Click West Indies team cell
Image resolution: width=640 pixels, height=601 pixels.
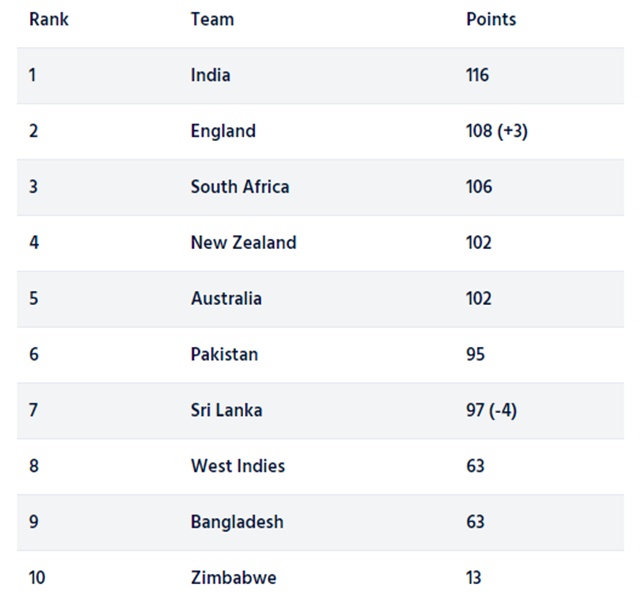tap(238, 466)
